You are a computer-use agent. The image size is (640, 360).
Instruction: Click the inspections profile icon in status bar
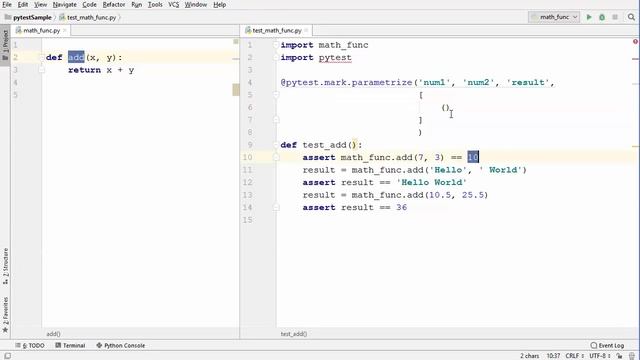(x=632, y=356)
